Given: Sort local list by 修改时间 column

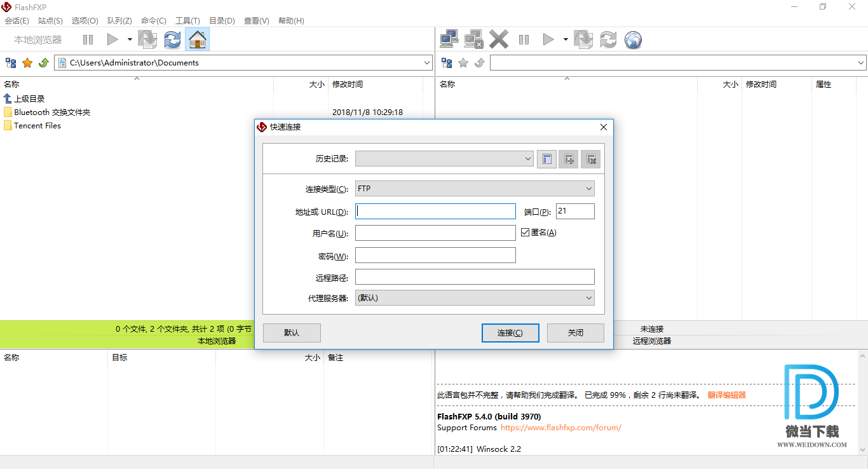Looking at the screenshot, I should click(376, 84).
